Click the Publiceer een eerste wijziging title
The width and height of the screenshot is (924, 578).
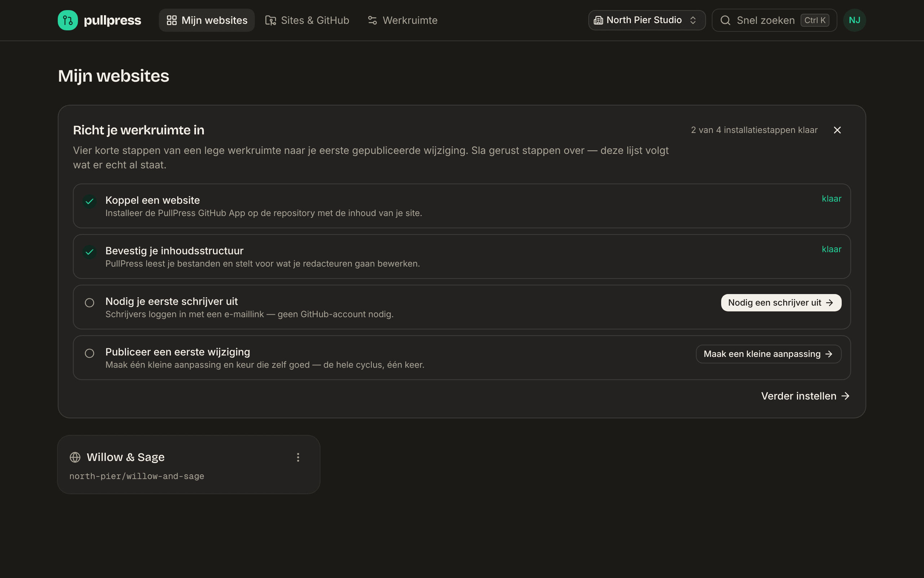pos(178,352)
